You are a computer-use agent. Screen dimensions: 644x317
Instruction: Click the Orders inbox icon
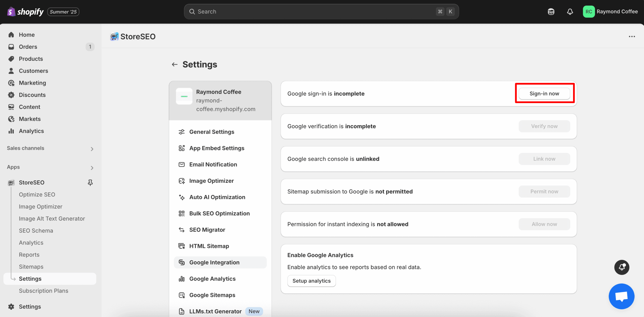[11, 47]
